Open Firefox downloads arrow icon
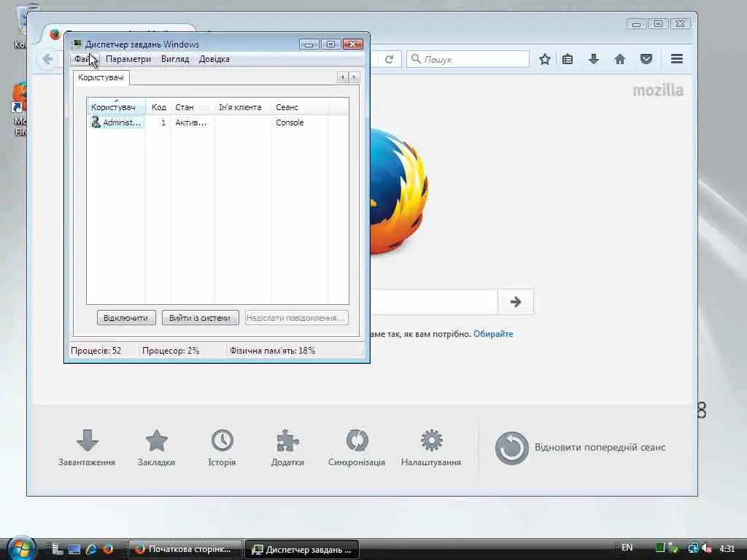Screen dimensions: 747x560 click(x=594, y=59)
